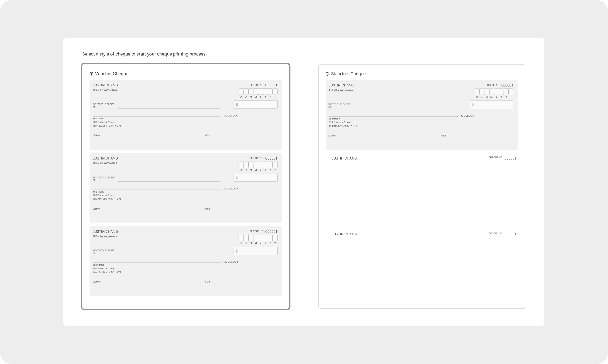Click last date box of Standard Cheque
The image size is (608, 364).
(x=511, y=92)
